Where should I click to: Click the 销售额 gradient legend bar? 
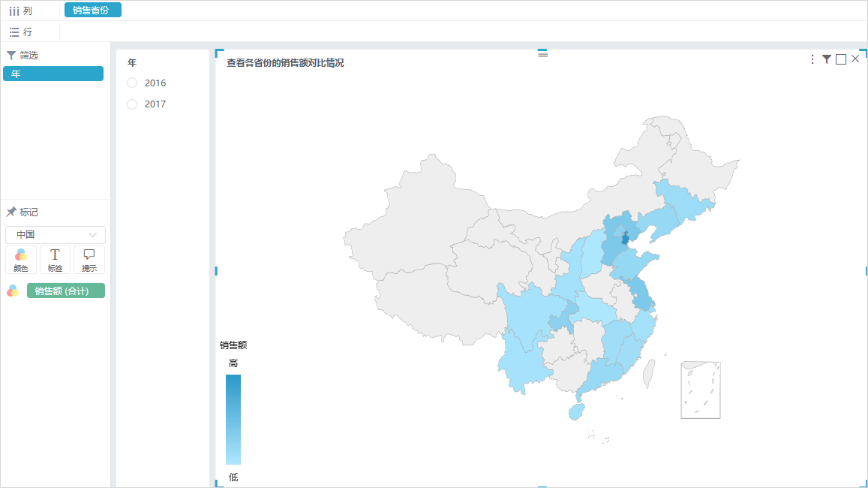point(233,420)
